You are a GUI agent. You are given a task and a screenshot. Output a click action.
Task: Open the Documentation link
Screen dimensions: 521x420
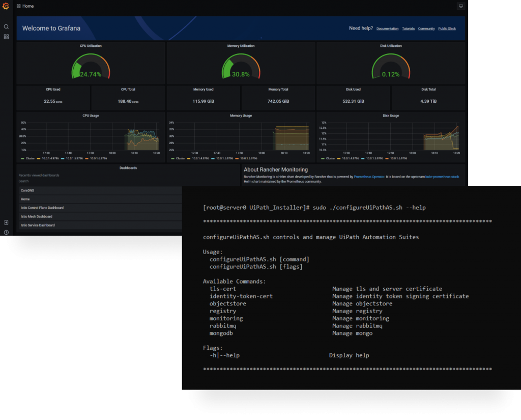(387, 29)
